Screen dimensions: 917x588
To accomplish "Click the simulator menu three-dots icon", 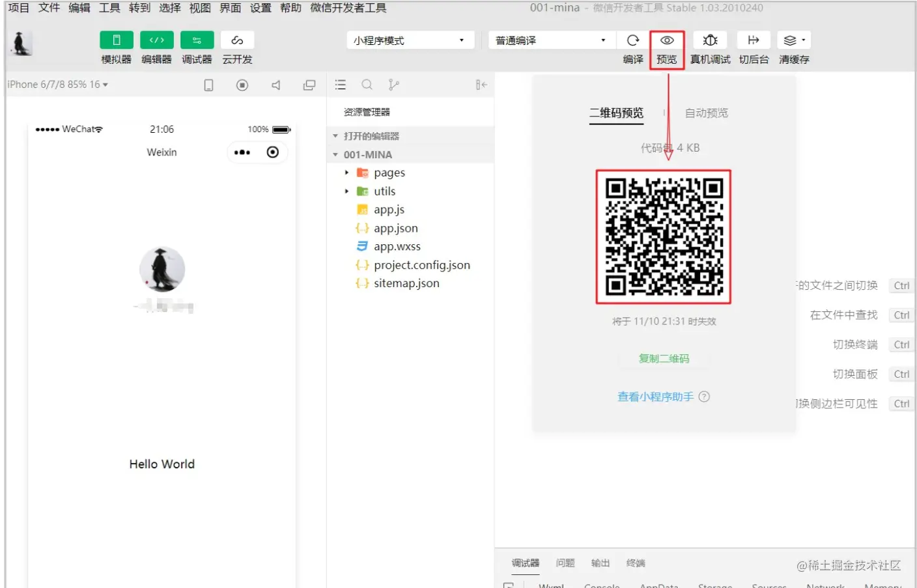I will [242, 152].
